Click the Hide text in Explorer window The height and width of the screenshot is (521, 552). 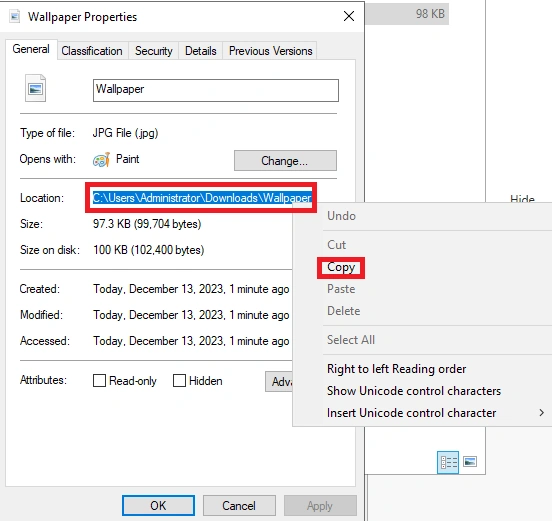point(522,199)
